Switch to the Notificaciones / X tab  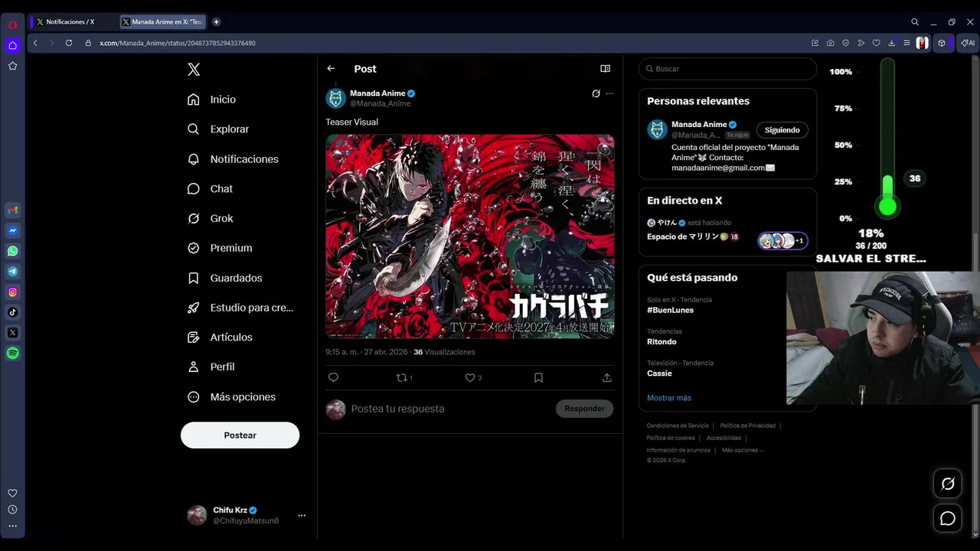coord(70,22)
